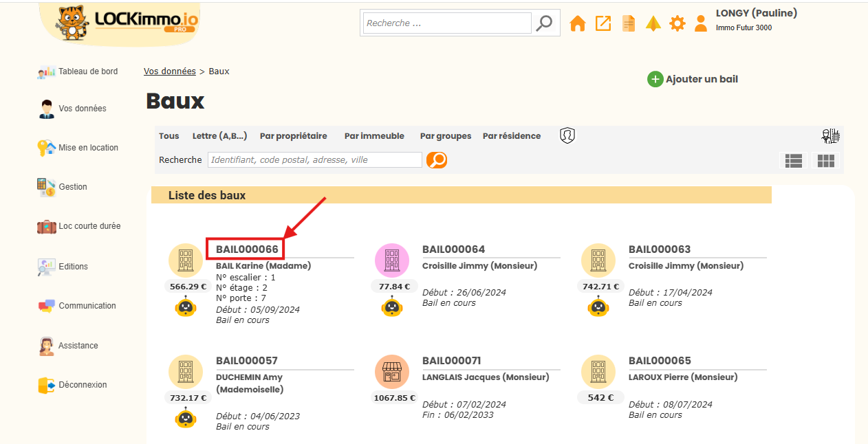Screen dimensions: 868x444
Task: Click the green plus icon for Ajouter un bail
Action: click(x=655, y=79)
